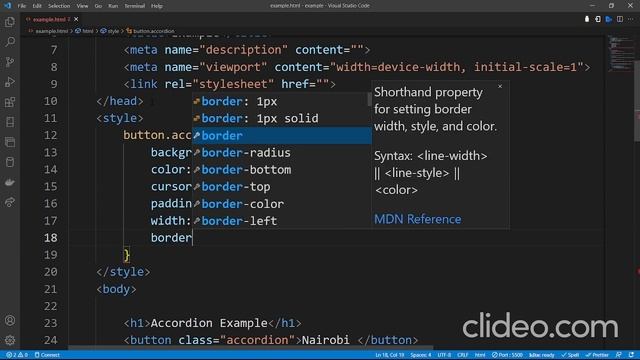Screen dimensions: 640x360
Task: Open the Explorer view in activity bar
Action: (10, 22)
